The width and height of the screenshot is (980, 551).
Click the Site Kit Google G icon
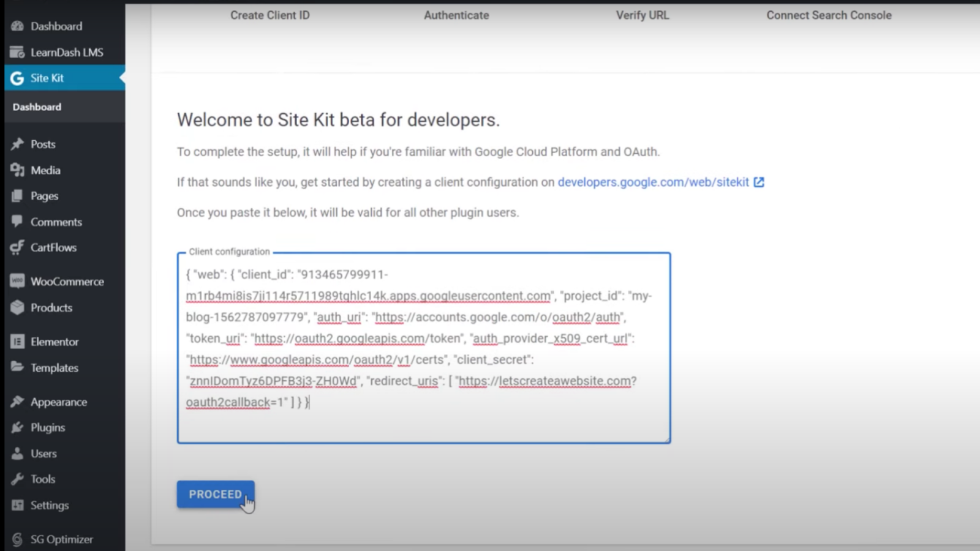coord(17,78)
